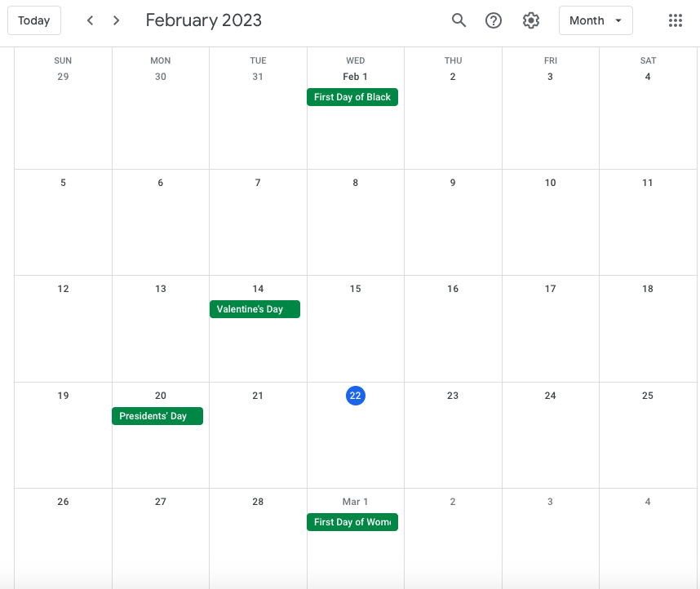Open the Presidents' Day event

pos(157,416)
